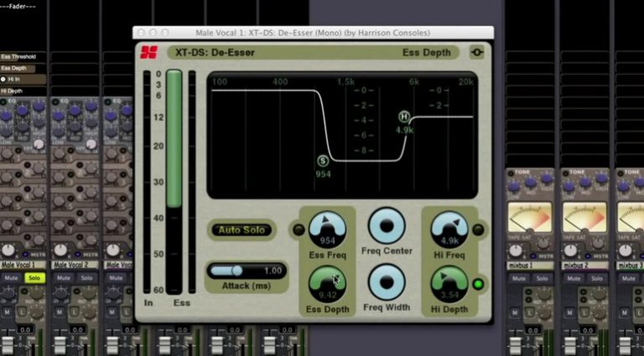Click the key icon in plugin header

click(x=476, y=52)
